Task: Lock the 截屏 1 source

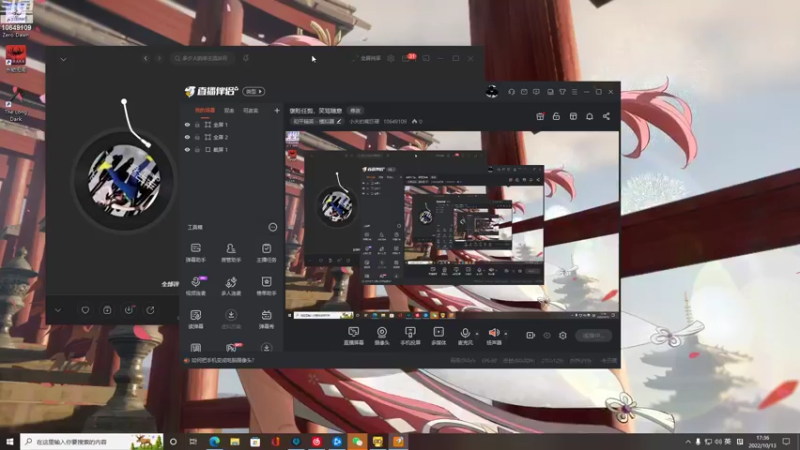Action: [197, 149]
